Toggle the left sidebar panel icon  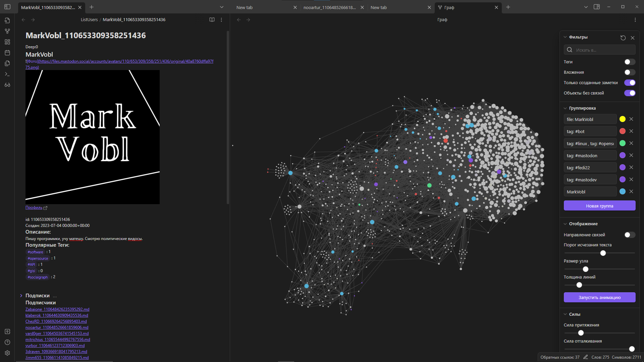point(7,7)
